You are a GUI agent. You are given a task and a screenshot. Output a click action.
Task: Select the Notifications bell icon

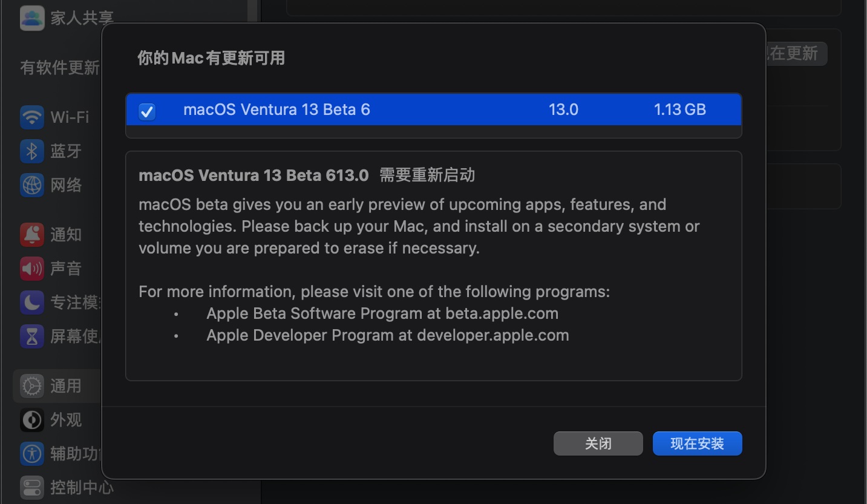[x=31, y=234]
